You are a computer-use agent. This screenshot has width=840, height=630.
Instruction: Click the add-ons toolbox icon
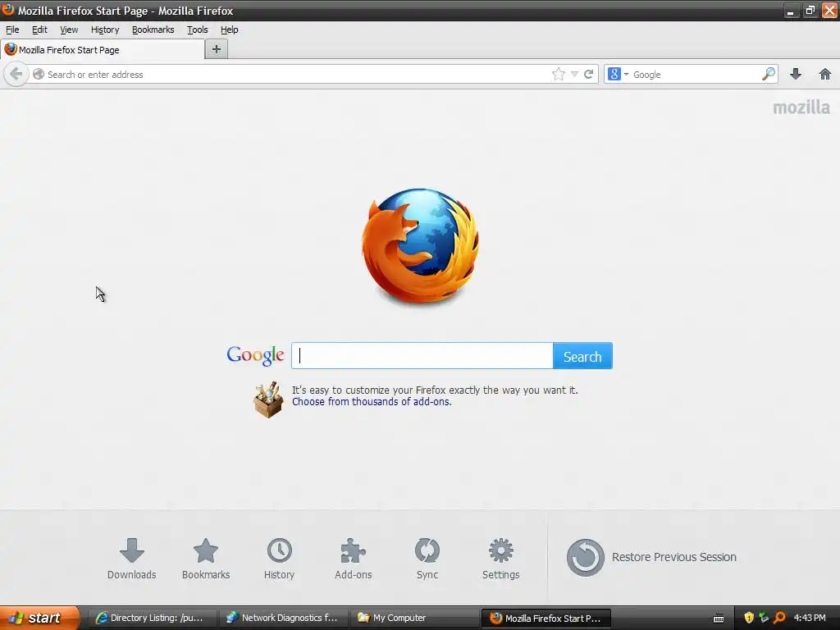(x=268, y=399)
